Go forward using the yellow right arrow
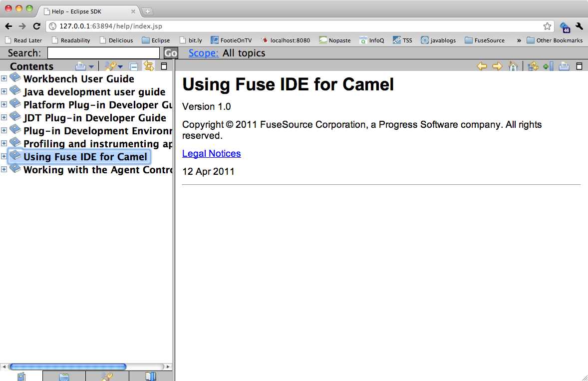Image resolution: width=588 pixels, height=381 pixels. tap(497, 66)
